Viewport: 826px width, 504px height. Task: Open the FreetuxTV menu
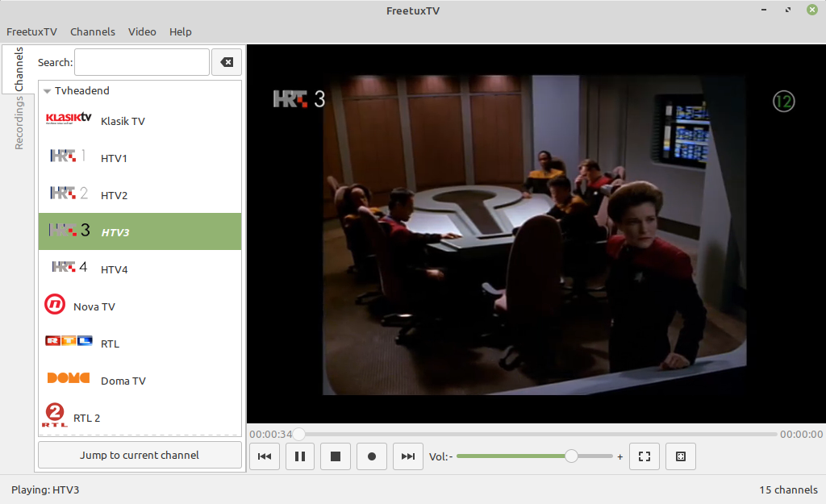[31, 31]
